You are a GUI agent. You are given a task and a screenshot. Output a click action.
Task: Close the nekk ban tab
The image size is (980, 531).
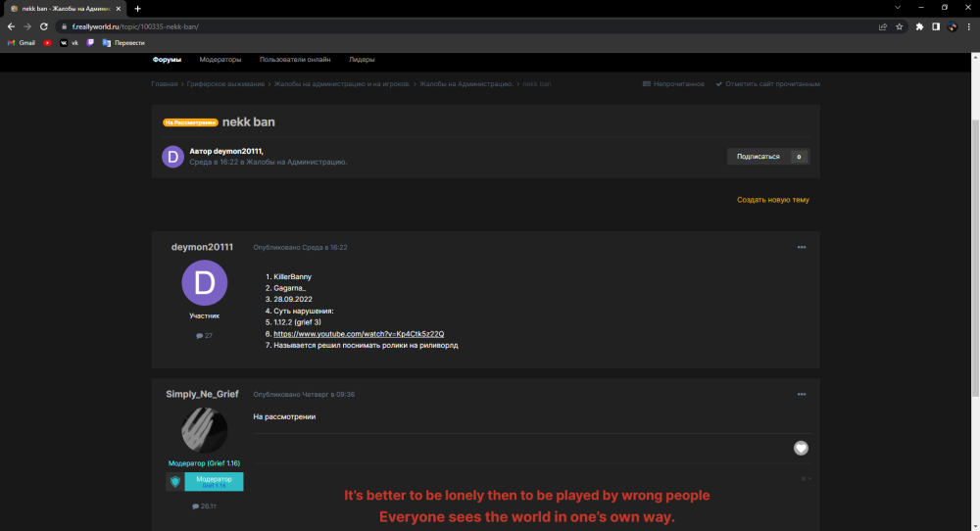tap(119, 9)
